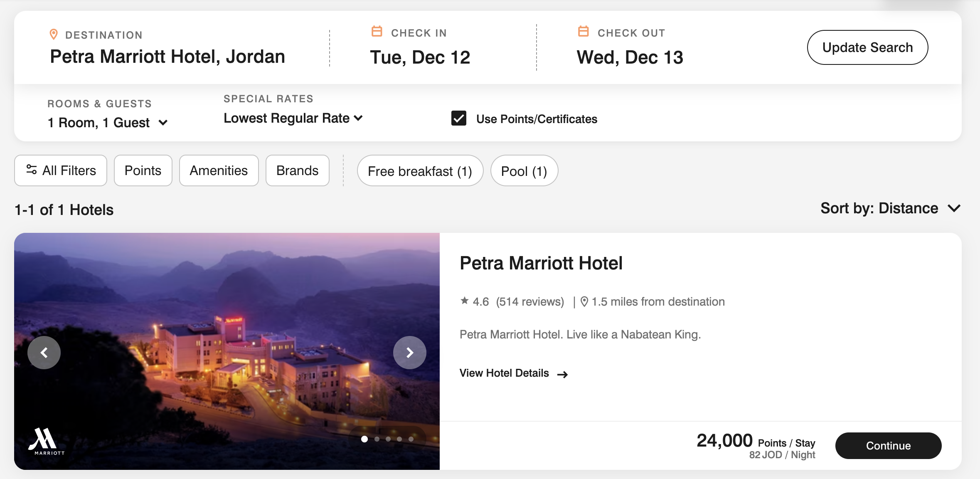The height and width of the screenshot is (479, 980).
Task: Click the Update Search button
Action: click(x=867, y=47)
